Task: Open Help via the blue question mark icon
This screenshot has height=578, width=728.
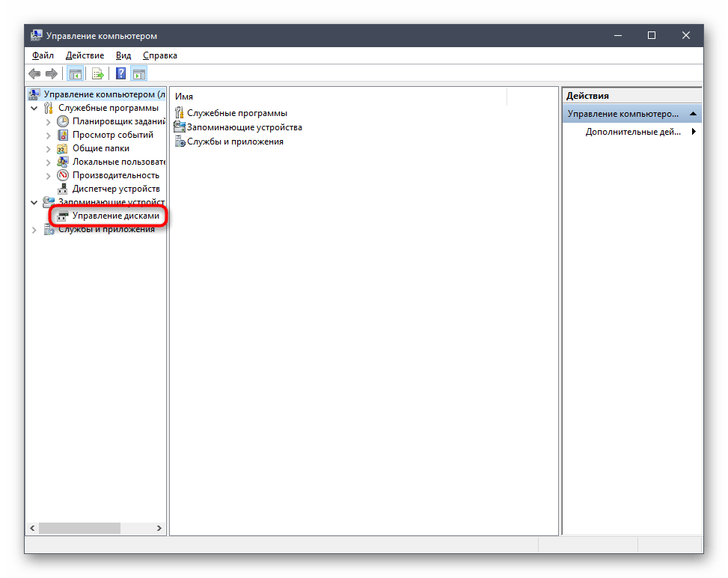Action: pos(120,73)
